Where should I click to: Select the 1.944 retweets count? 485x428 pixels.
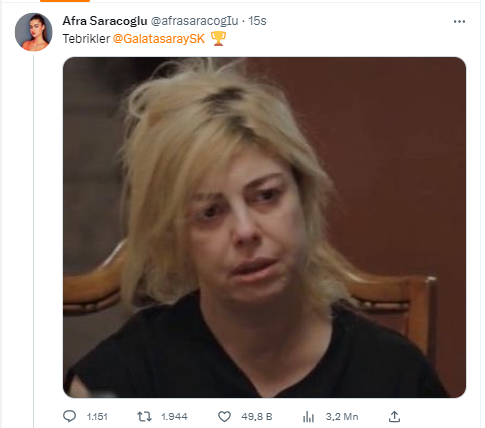coord(174,417)
